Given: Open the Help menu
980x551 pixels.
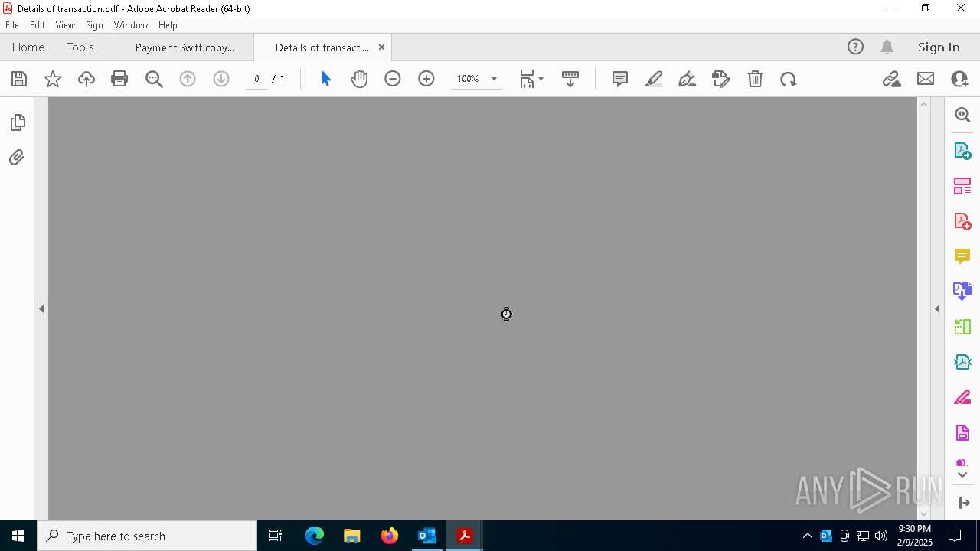Looking at the screenshot, I should point(168,25).
